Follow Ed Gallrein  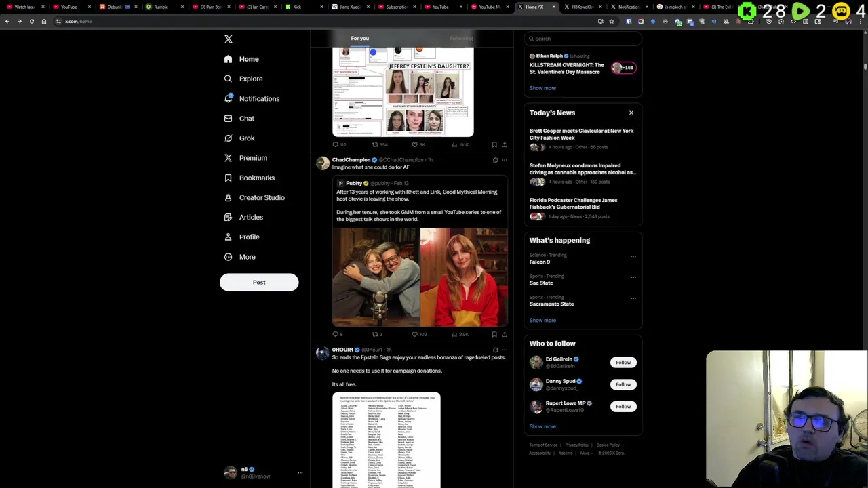point(623,363)
